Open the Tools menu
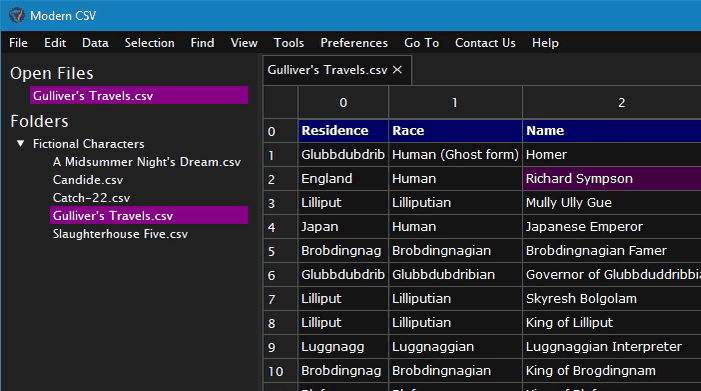 point(289,43)
